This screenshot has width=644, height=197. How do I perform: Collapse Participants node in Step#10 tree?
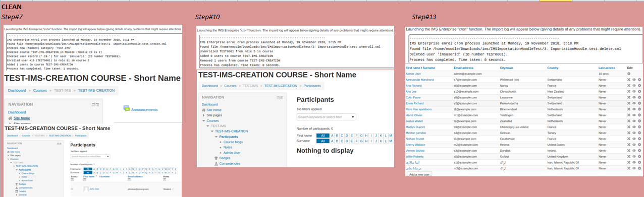pyautogui.click(x=216, y=137)
